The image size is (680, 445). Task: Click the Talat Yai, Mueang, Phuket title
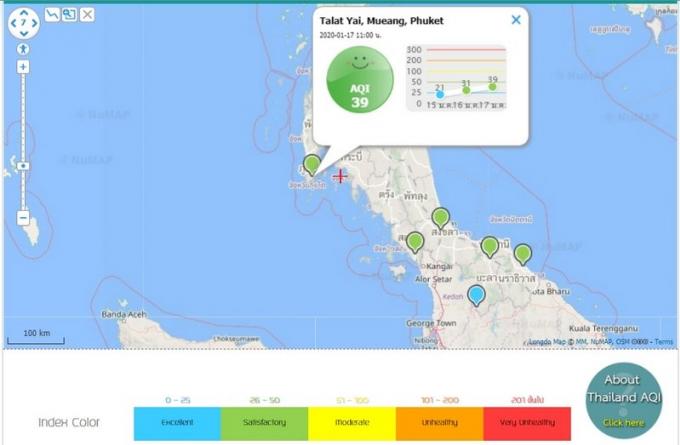[382, 20]
